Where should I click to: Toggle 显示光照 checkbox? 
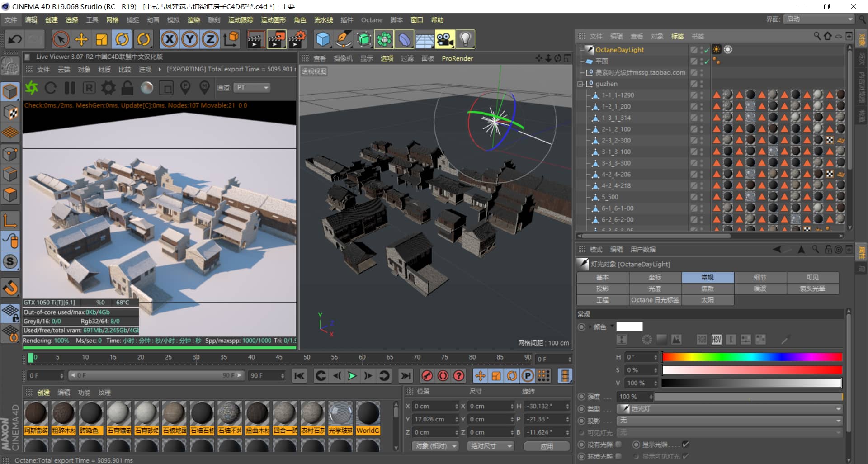(685, 445)
